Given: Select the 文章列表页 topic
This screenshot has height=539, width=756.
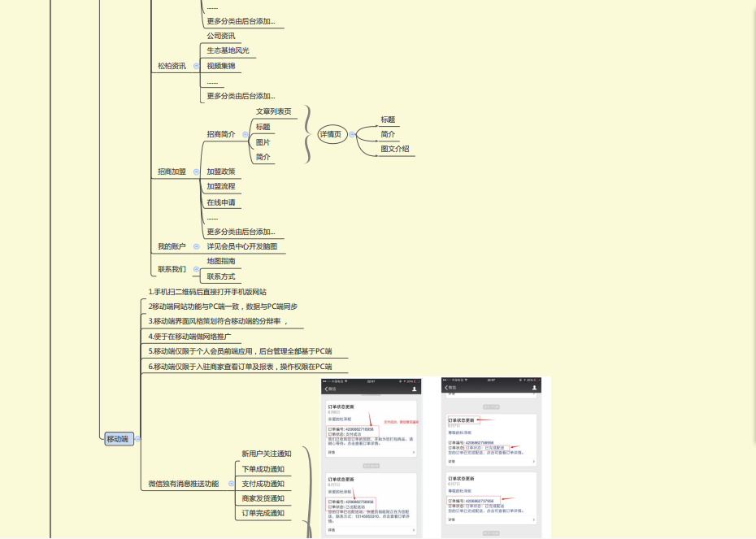Looking at the screenshot, I should click(273, 111).
